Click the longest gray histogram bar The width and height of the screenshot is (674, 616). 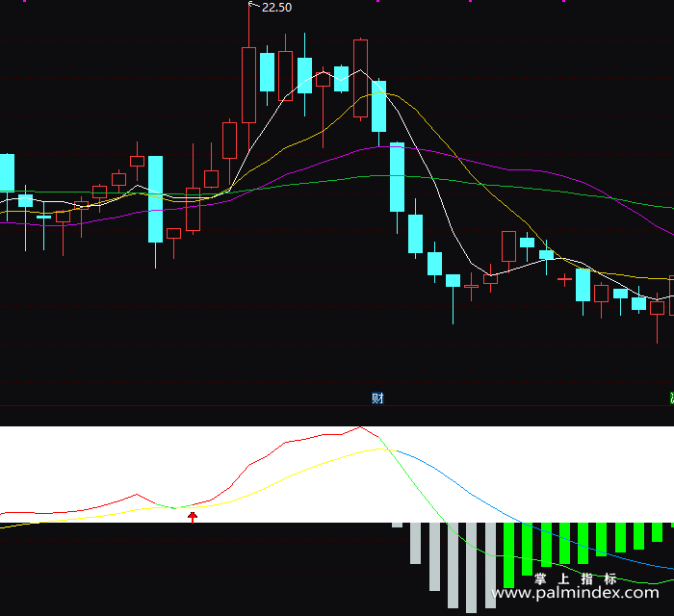471,568
